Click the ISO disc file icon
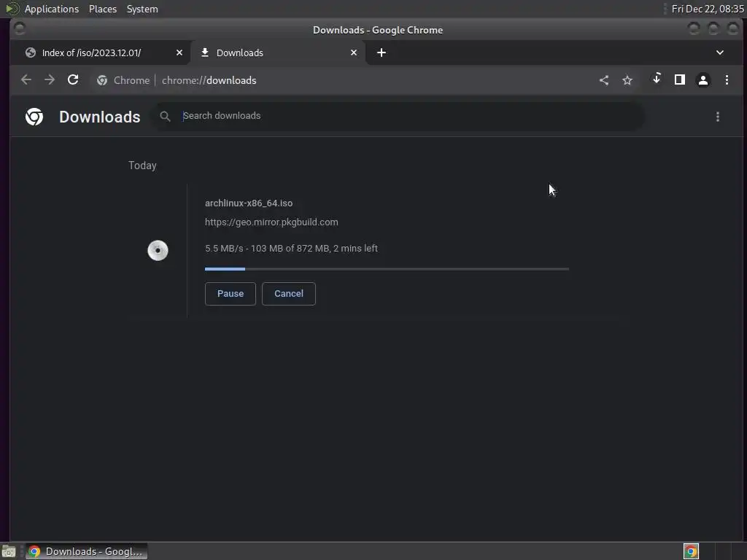 158,251
